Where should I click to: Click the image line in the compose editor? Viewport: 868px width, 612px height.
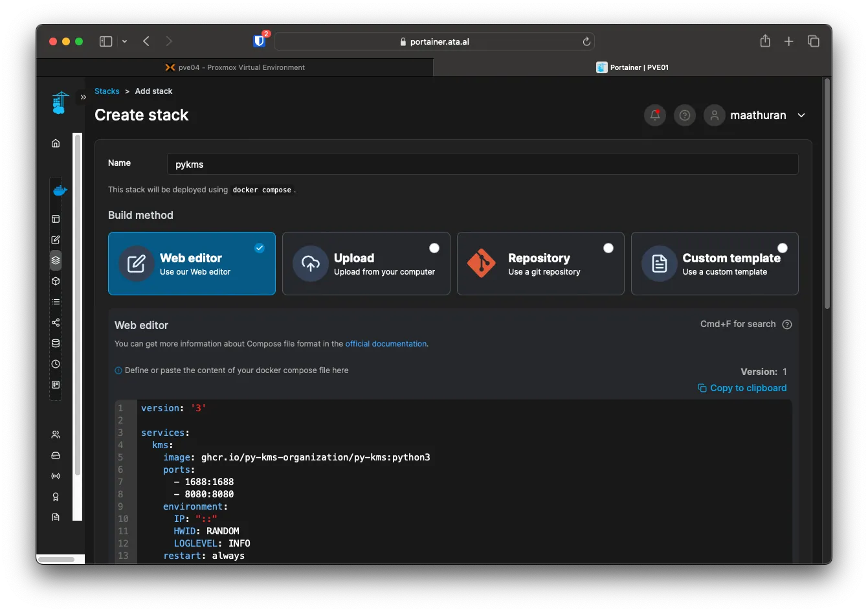click(x=296, y=457)
